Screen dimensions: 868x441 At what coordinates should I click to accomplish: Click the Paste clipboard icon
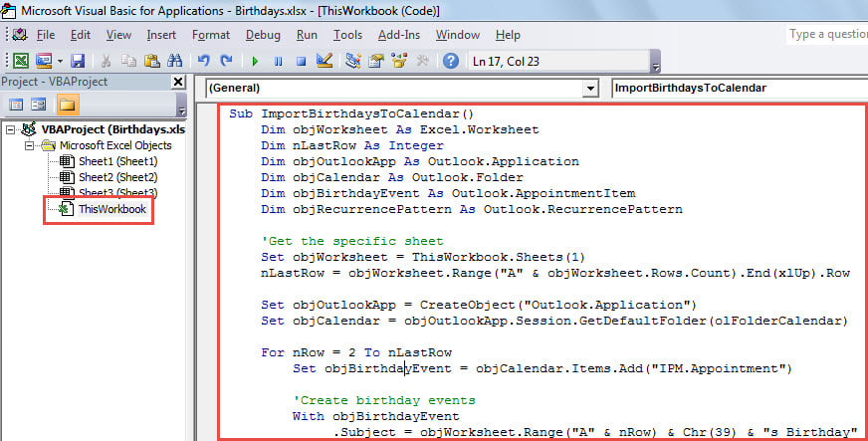pos(151,61)
